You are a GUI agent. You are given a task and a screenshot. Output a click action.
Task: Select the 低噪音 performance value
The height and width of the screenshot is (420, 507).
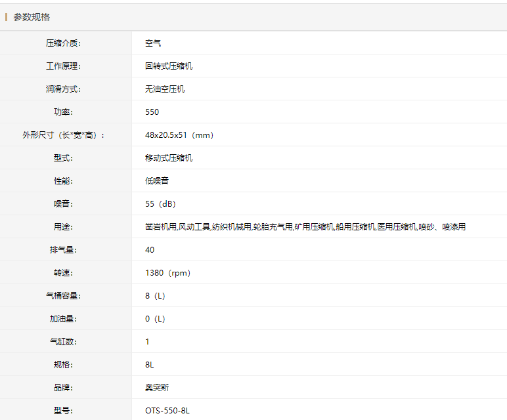(157, 181)
